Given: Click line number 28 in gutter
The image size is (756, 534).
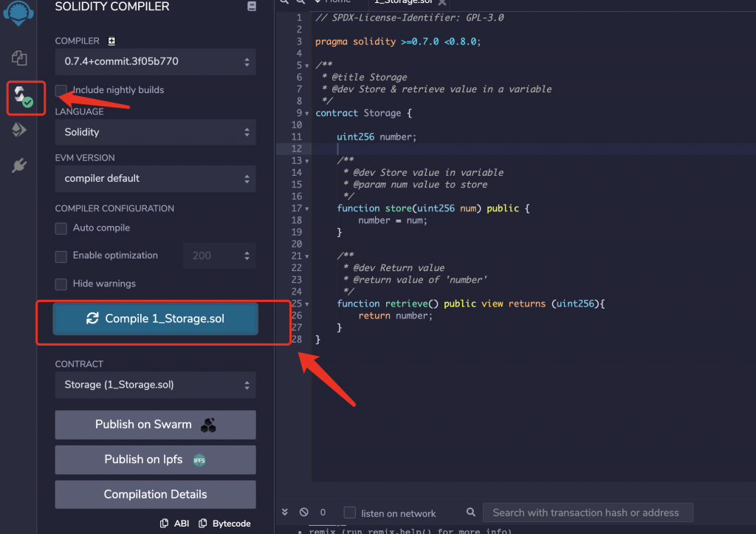Looking at the screenshot, I should pos(296,340).
